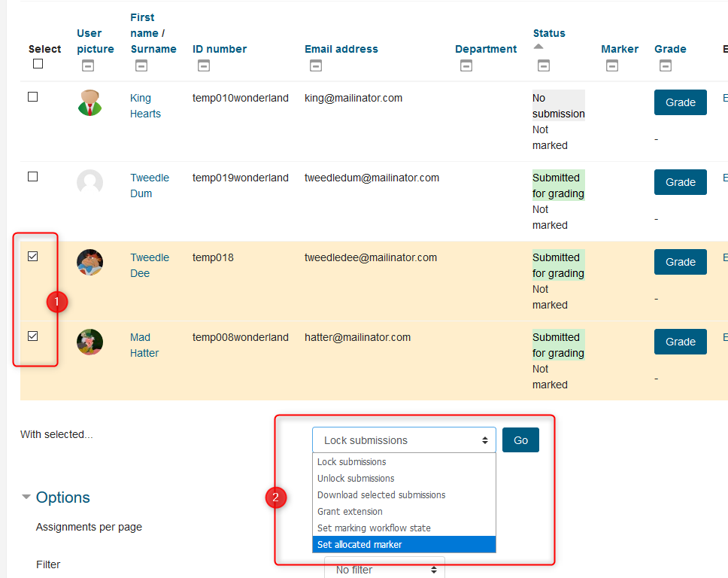The image size is (728, 578).
Task: Hide the Status column
Action: tap(544, 66)
